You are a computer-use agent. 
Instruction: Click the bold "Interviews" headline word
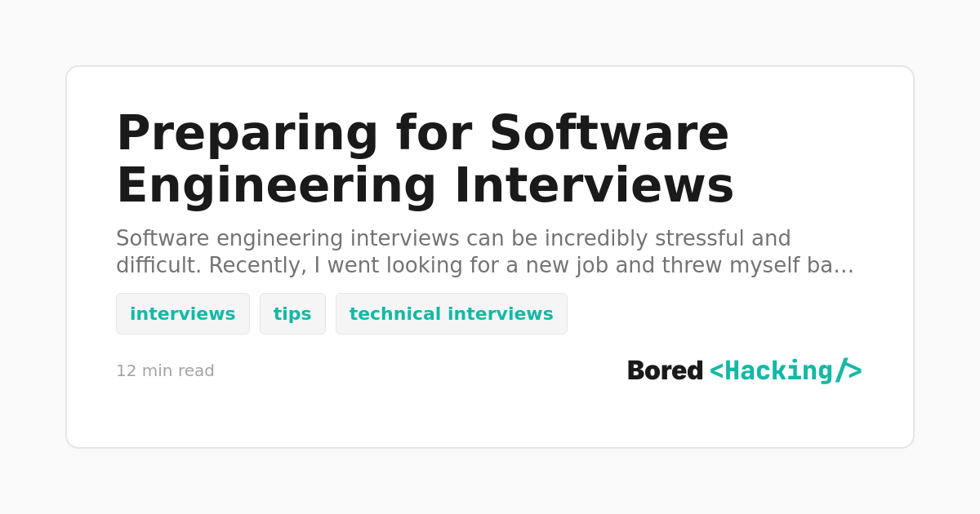594,185
